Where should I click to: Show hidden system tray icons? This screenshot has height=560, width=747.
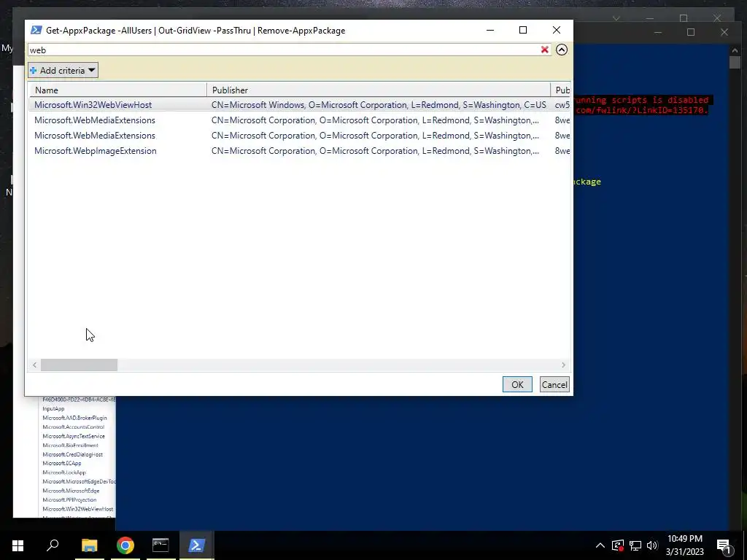pos(600,545)
